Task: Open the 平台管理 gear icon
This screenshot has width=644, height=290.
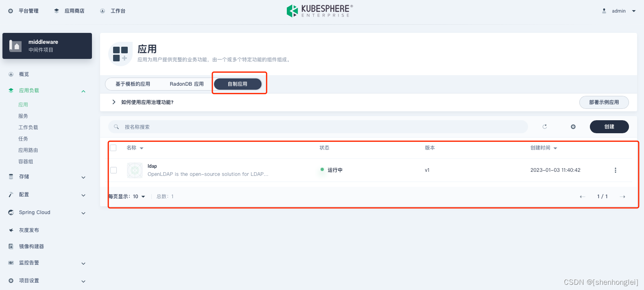Action: [x=11, y=11]
